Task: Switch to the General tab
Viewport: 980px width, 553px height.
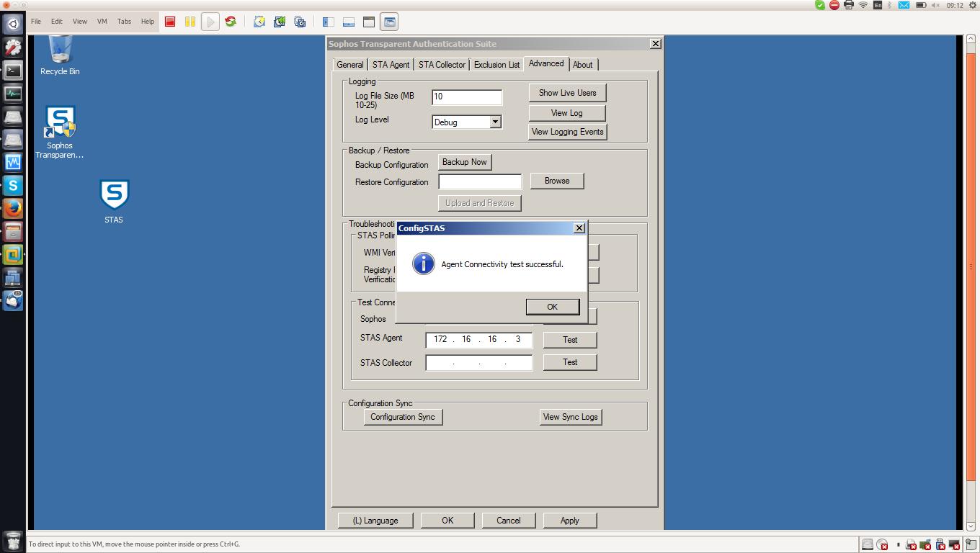Action: [350, 65]
